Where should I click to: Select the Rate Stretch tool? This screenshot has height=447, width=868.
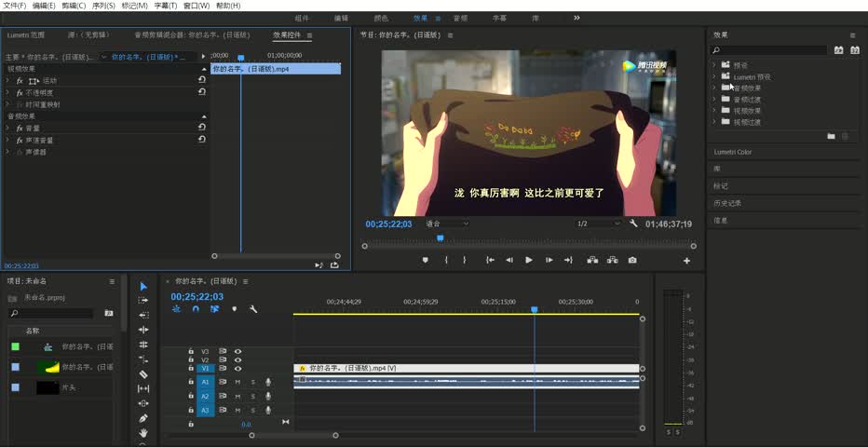tap(143, 359)
